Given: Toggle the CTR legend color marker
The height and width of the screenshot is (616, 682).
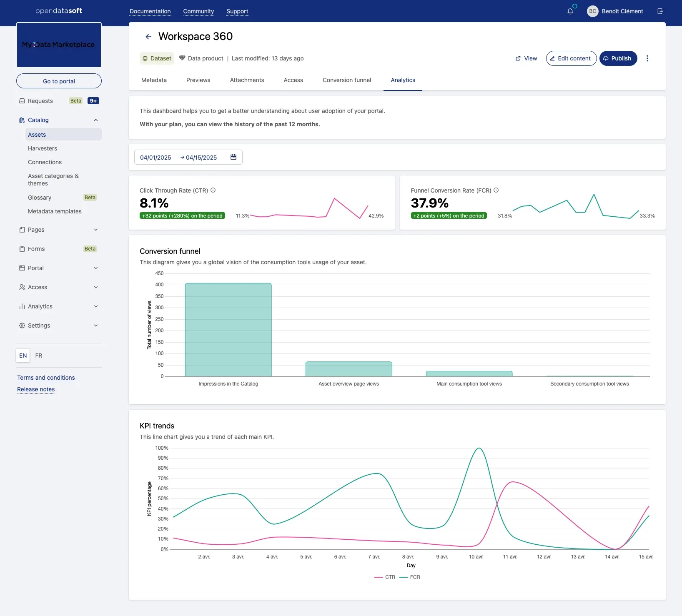Looking at the screenshot, I should (379, 577).
